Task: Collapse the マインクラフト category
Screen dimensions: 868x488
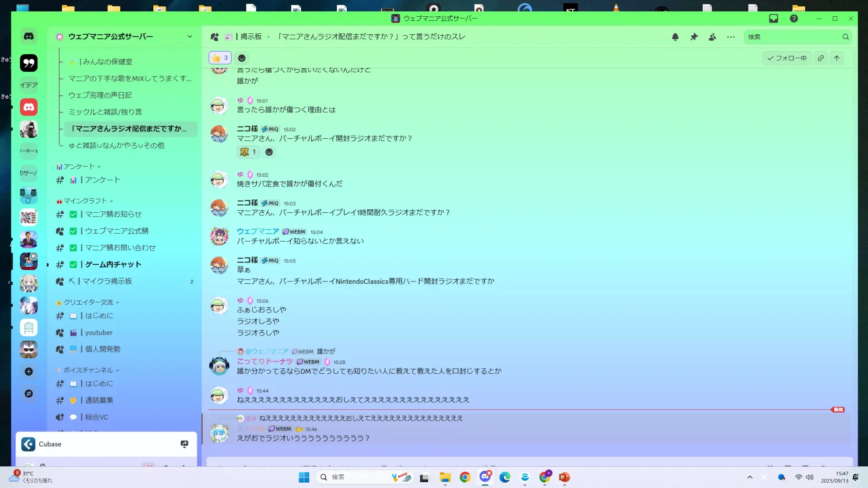Action: click(x=85, y=201)
